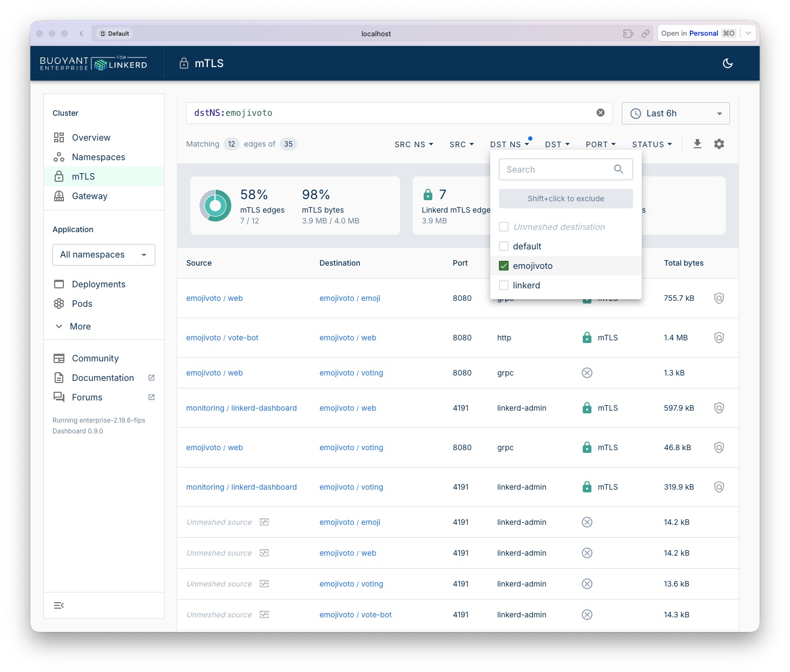Open the Overview page in the sidebar
Image resolution: width=790 pixels, height=672 pixels.
(x=90, y=137)
